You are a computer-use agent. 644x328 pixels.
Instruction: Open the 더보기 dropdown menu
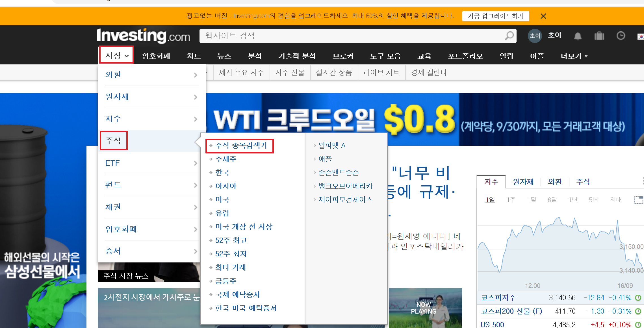click(574, 56)
